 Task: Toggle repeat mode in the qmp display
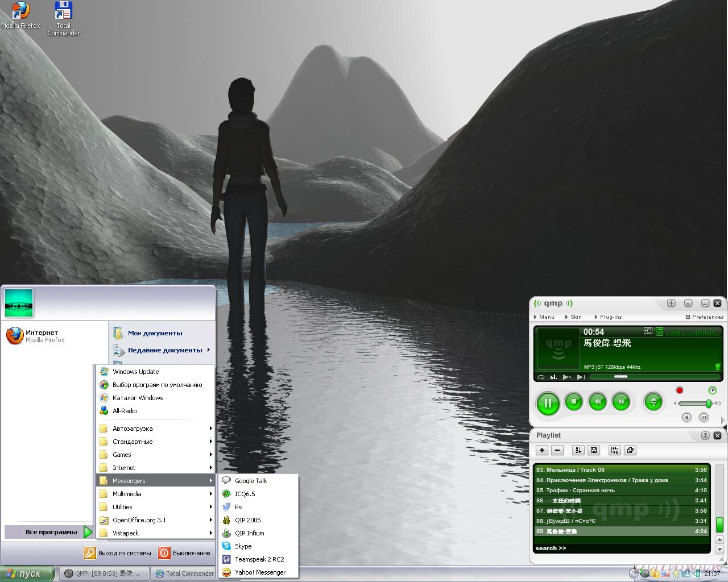coord(541,377)
